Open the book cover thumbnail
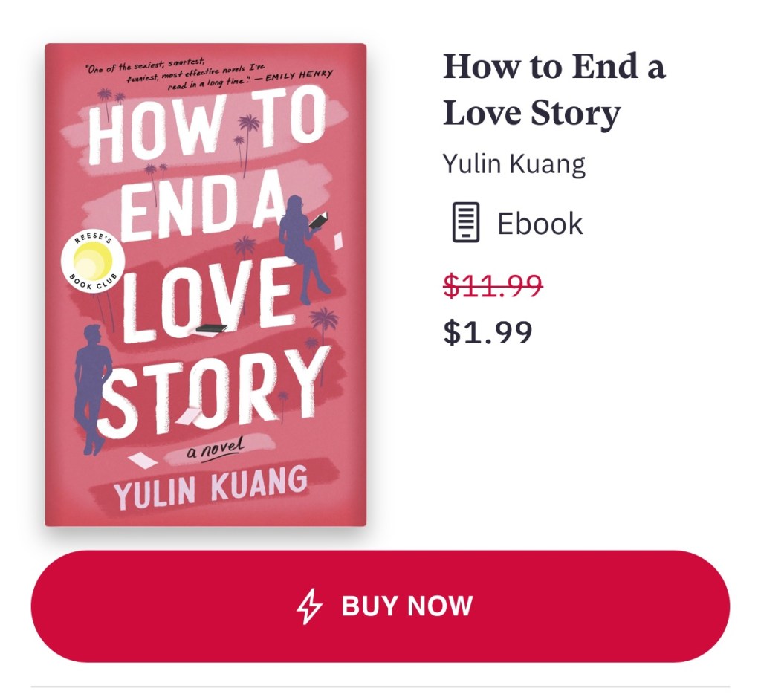Screen dimensions: 761x700 (x=206, y=285)
